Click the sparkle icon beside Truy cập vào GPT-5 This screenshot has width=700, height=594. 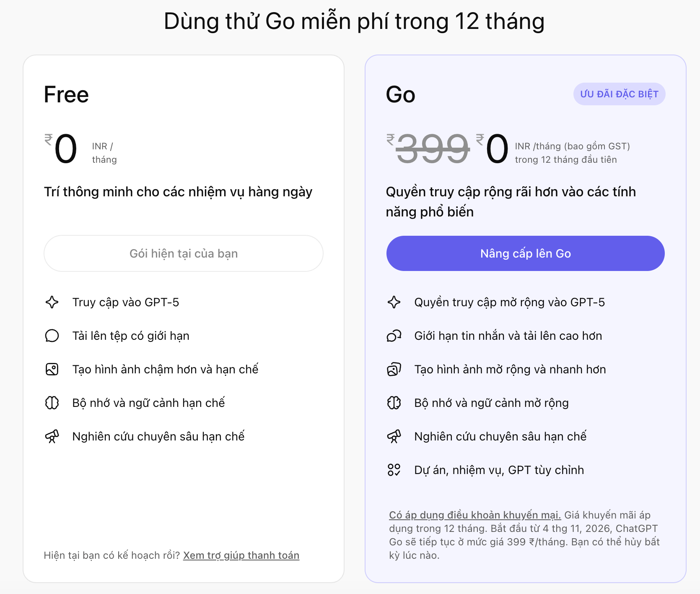click(52, 302)
